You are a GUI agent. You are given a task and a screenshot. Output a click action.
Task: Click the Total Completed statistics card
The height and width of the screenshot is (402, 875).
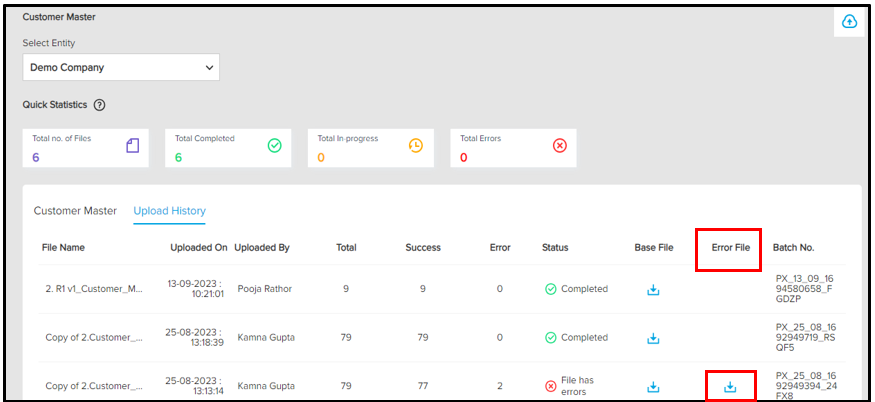pos(228,148)
